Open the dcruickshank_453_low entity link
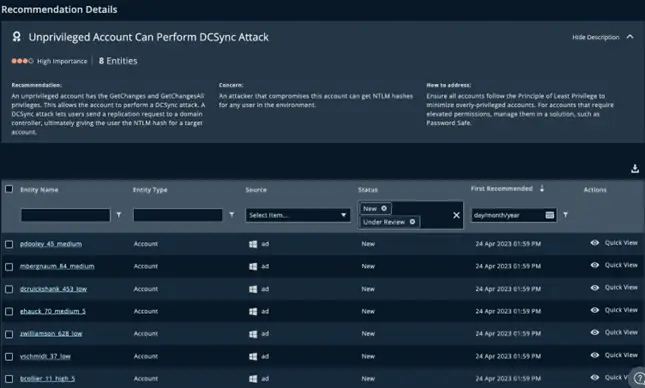 (53, 289)
